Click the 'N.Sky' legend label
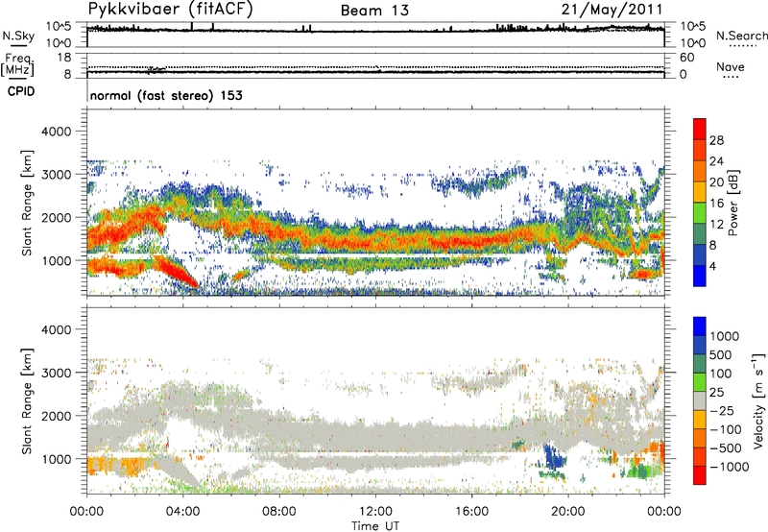The height and width of the screenshot is (532, 768). click(18, 36)
